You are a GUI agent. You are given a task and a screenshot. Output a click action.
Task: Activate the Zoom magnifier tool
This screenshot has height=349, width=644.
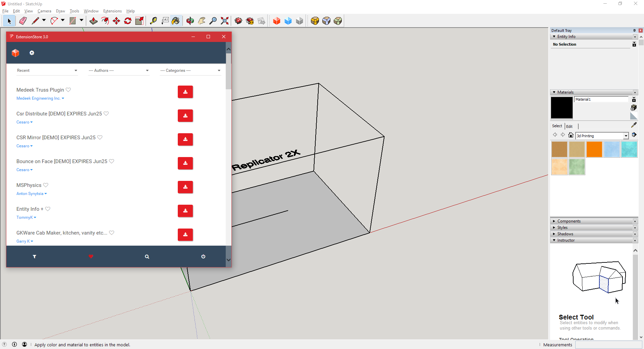pos(213,21)
